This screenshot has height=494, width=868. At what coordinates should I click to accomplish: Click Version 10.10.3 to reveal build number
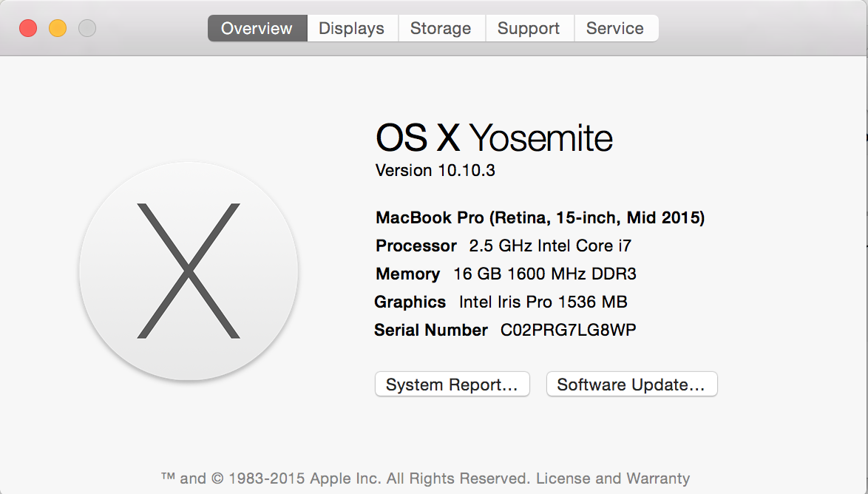pyautogui.click(x=435, y=171)
